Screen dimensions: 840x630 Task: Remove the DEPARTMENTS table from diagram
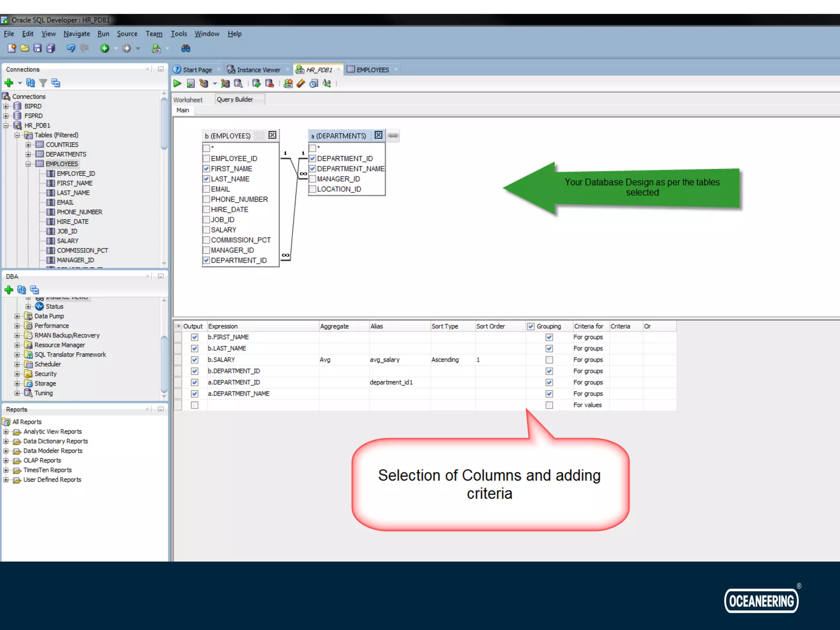click(378, 135)
